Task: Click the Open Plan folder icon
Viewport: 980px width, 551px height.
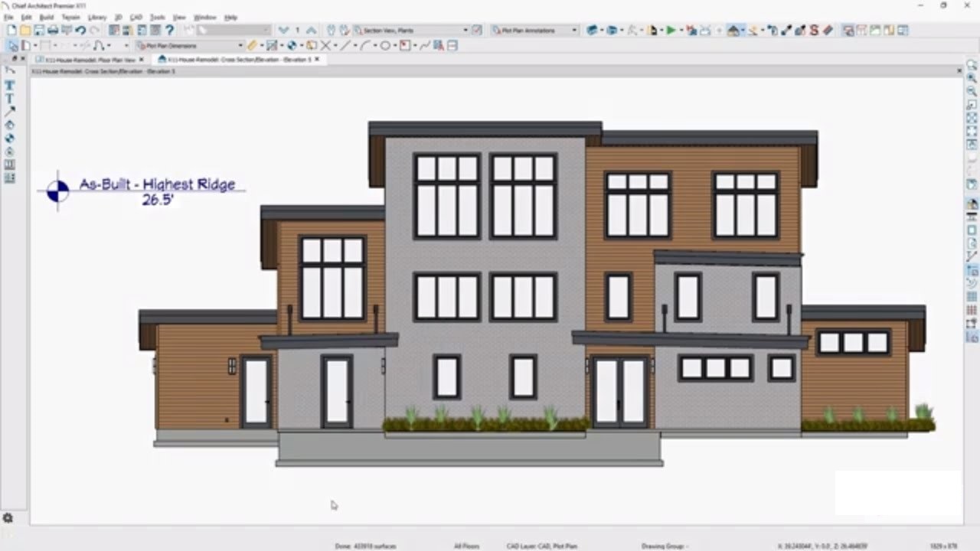Action: (25, 30)
